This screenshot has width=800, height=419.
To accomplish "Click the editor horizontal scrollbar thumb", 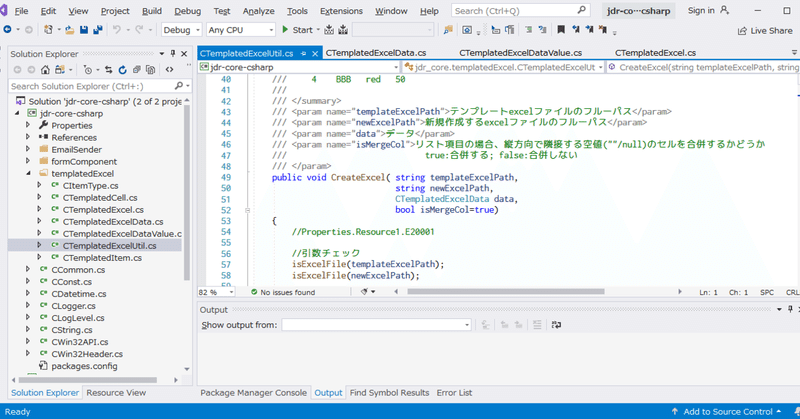I will [x=506, y=291].
